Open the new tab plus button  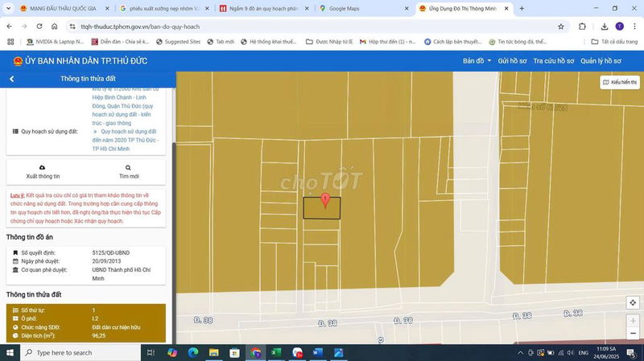coord(522,8)
